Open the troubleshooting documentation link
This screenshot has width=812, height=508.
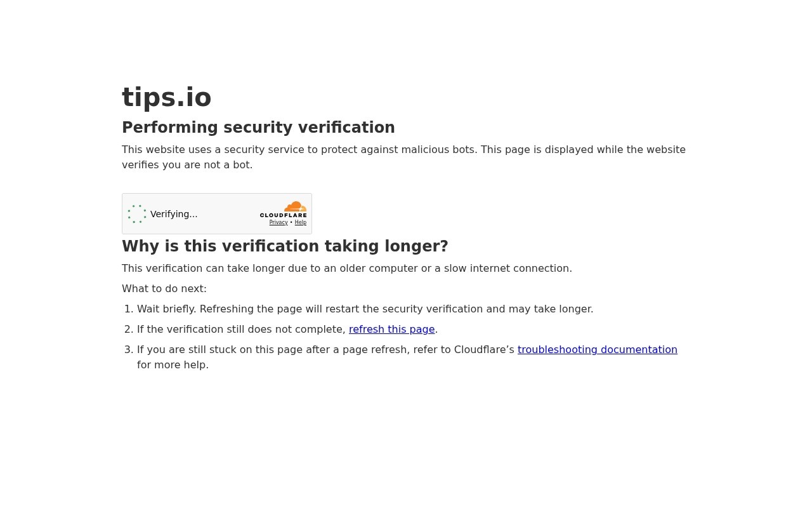598,349
